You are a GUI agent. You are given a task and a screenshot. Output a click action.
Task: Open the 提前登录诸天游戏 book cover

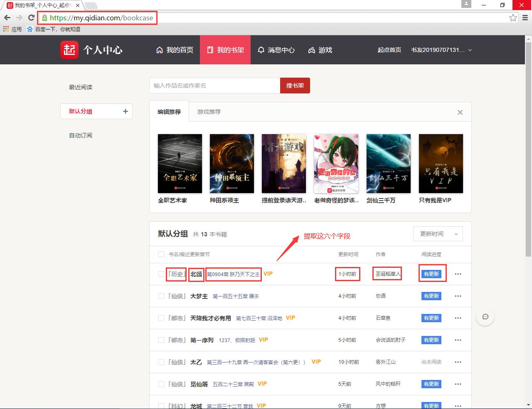284,164
